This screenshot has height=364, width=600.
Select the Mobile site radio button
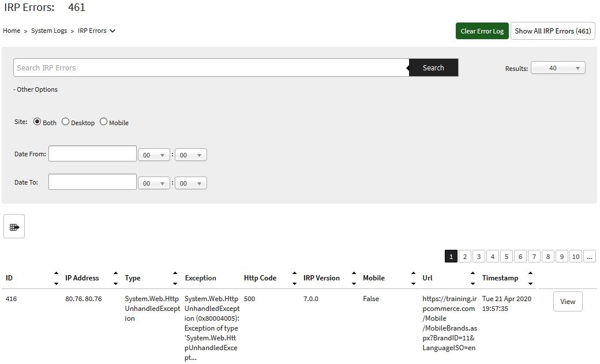pyautogui.click(x=104, y=122)
